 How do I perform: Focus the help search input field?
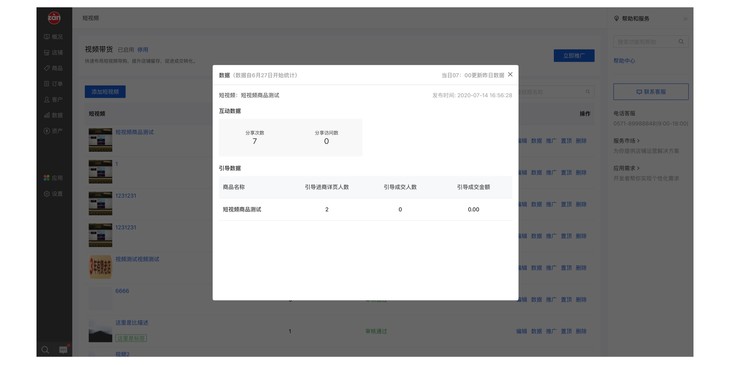tap(645, 41)
